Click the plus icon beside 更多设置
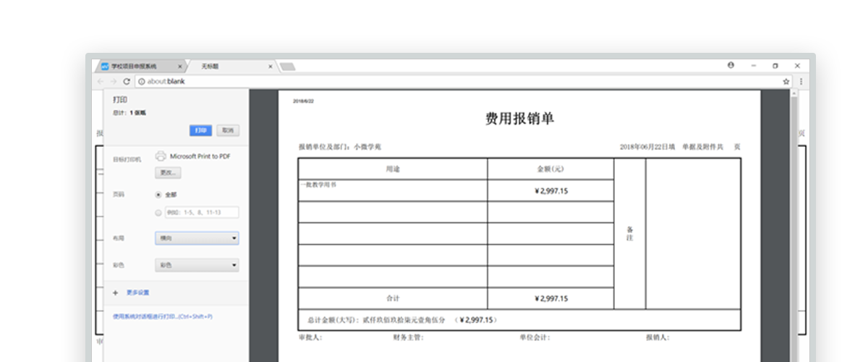Image resolution: width=868 pixels, height=362 pixels. click(115, 292)
